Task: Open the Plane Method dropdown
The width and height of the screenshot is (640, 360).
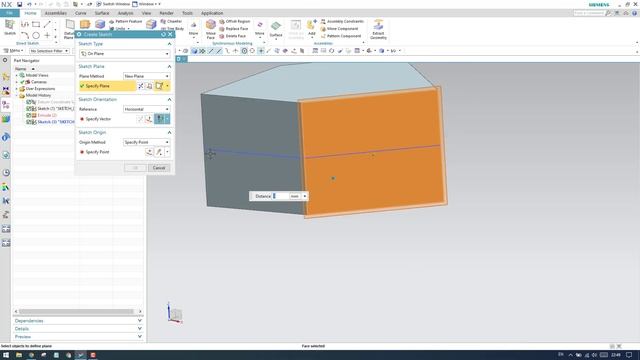Action: tap(147, 76)
